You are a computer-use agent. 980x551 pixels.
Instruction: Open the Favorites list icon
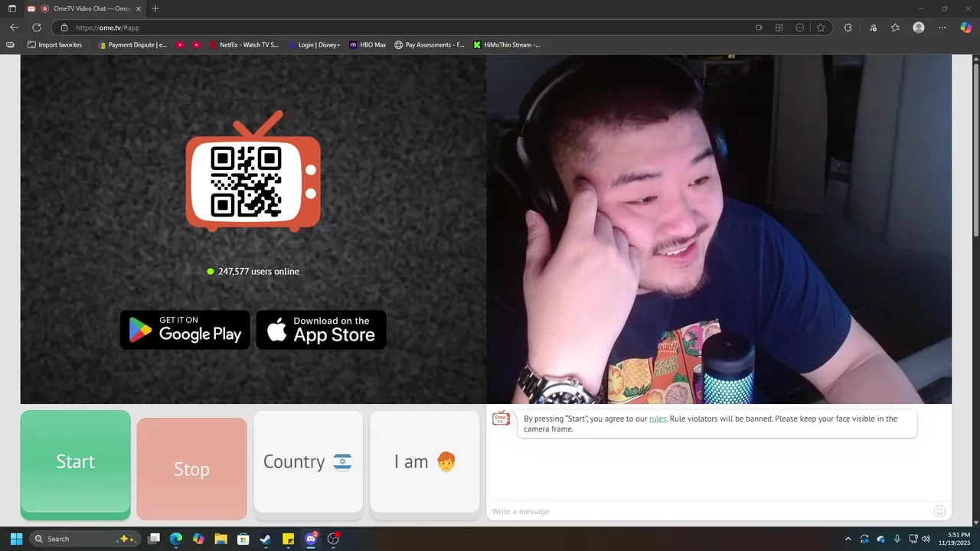(x=895, y=28)
